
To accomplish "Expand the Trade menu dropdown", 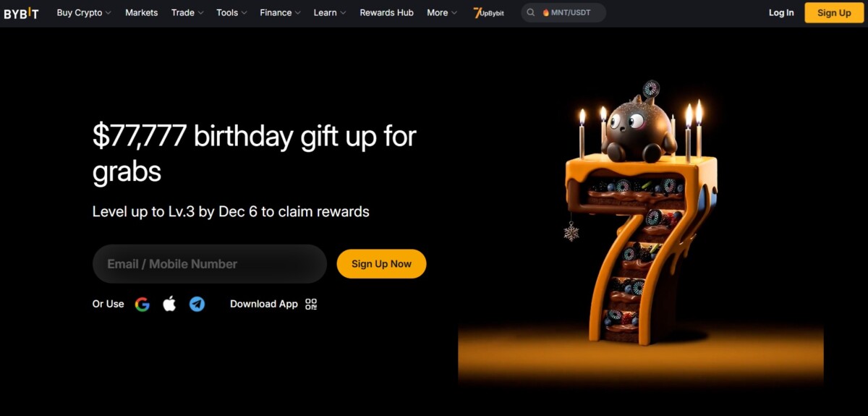I will click(x=187, y=13).
